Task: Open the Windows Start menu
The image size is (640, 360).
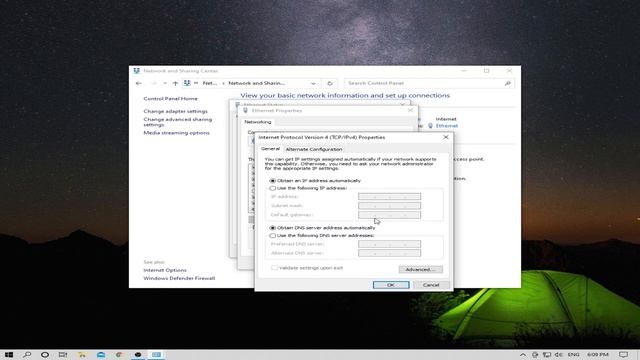Action: pyautogui.click(x=9, y=354)
